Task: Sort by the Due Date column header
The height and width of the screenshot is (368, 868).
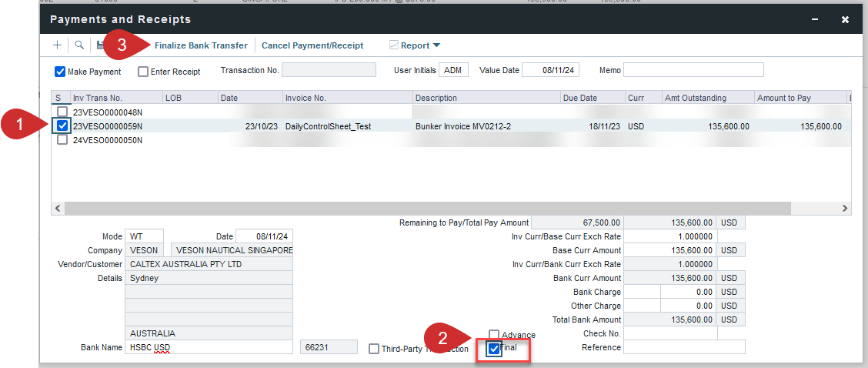Action: pos(591,98)
